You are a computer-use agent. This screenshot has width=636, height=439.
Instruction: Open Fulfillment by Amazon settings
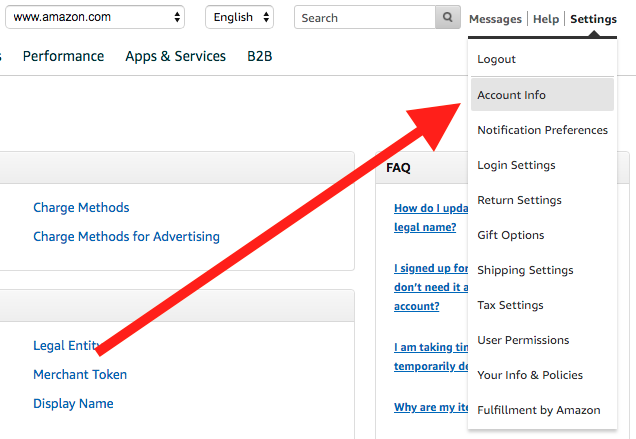539,410
